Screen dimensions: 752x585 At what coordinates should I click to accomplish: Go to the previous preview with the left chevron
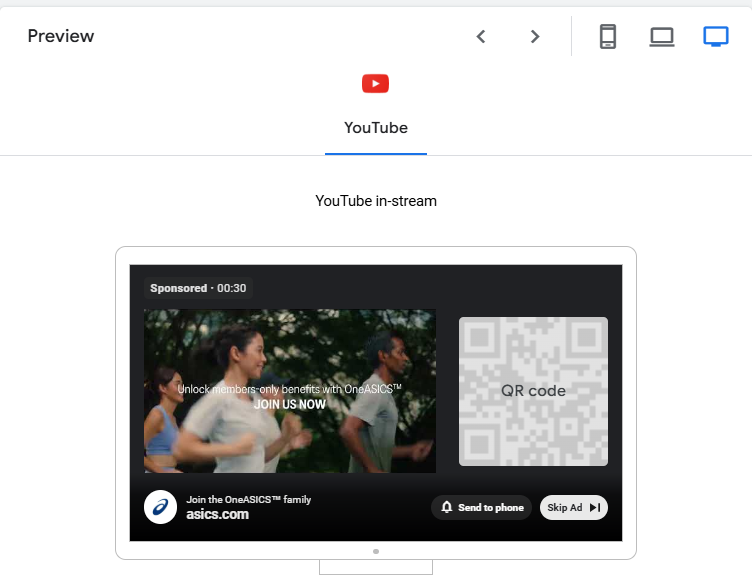pos(481,36)
